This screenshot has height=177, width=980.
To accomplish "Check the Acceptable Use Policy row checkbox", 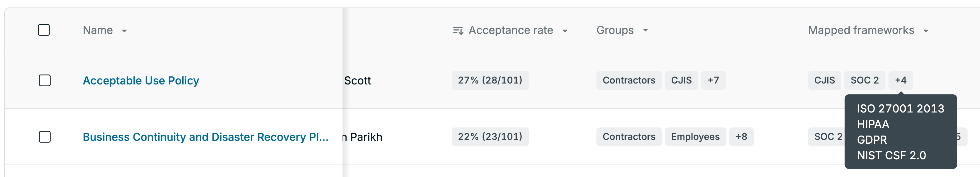I will pyautogui.click(x=44, y=80).
